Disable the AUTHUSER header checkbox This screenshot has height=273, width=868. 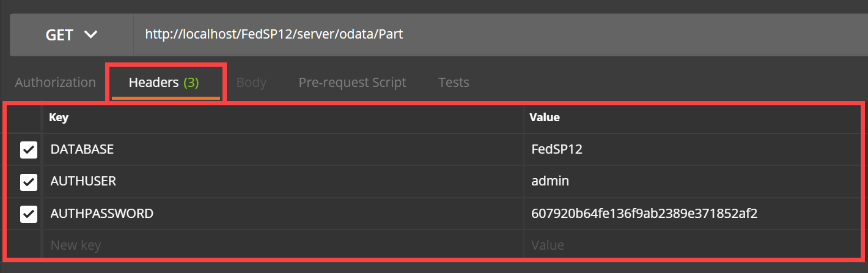(x=29, y=182)
